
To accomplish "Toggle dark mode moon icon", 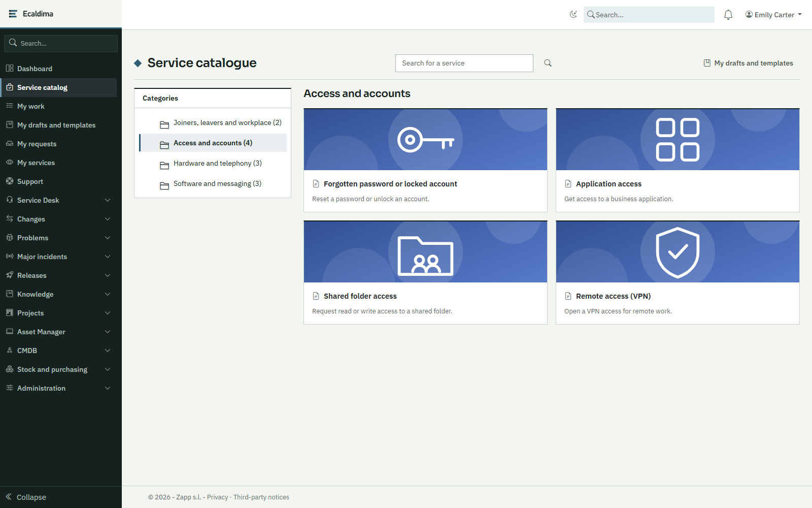I will point(573,15).
